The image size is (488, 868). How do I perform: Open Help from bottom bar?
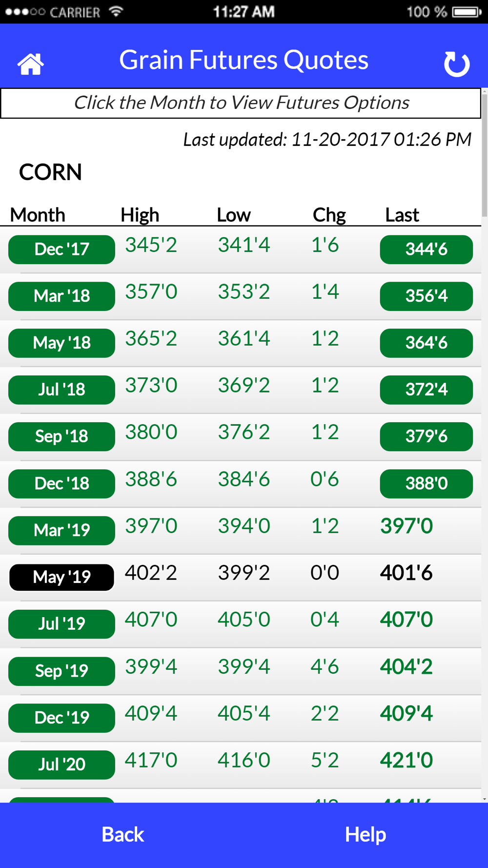pyautogui.click(x=366, y=835)
